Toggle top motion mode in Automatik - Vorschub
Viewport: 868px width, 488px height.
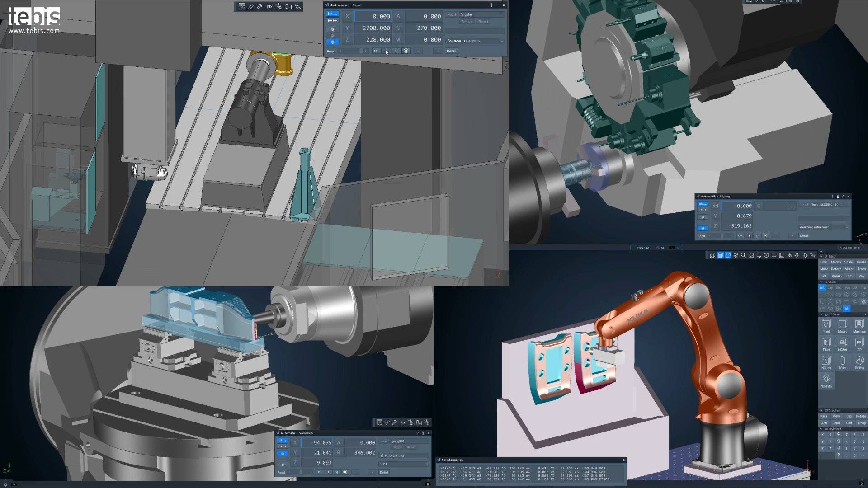[x=283, y=441]
